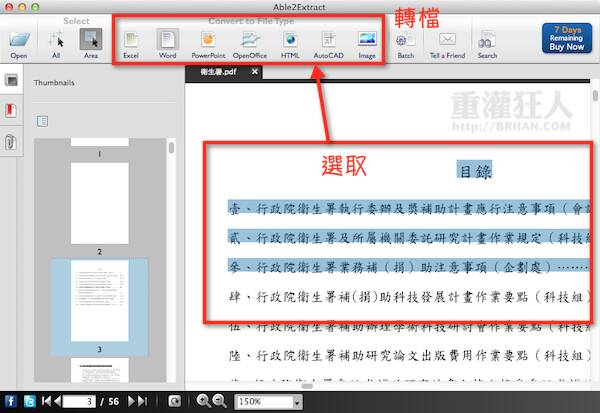Click the Buy Now button

tap(567, 38)
